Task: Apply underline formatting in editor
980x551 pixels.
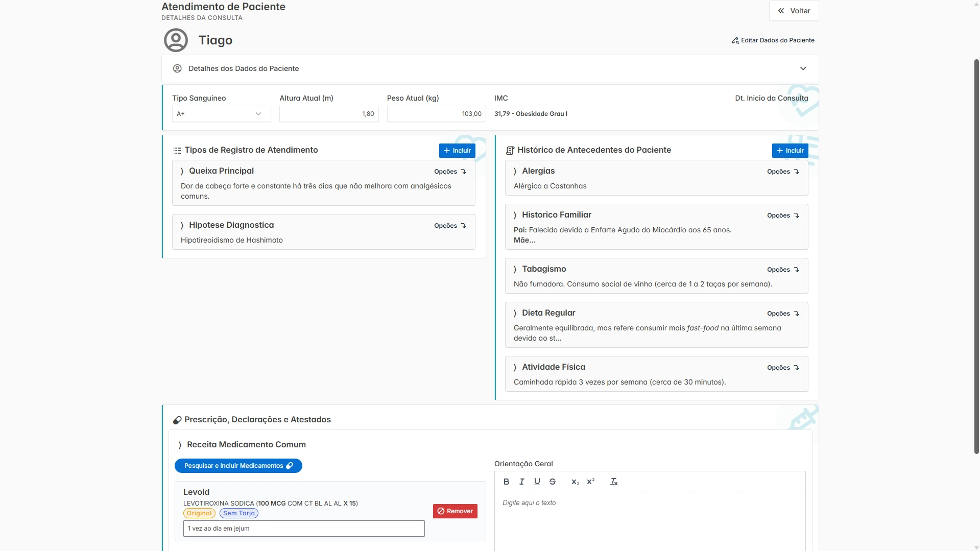Action: point(537,482)
